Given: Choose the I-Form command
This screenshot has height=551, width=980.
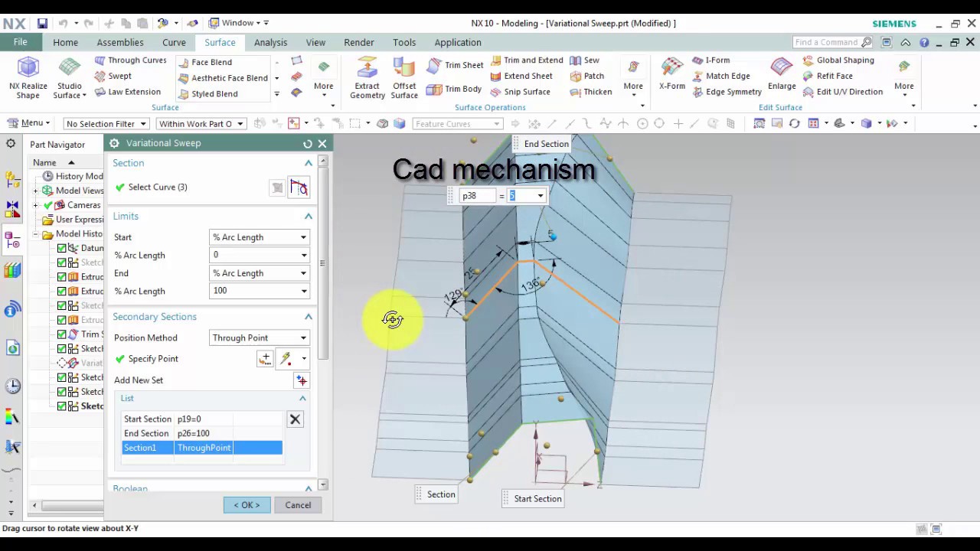Looking at the screenshot, I should click(711, 60).
